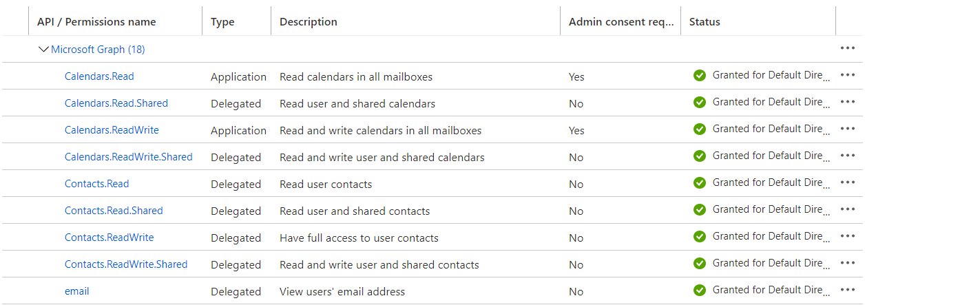Open ellipsis menu for Calendars.Read.Shared row
The width and height of the screenshot is (980, 305).
(x=848, y=102)
